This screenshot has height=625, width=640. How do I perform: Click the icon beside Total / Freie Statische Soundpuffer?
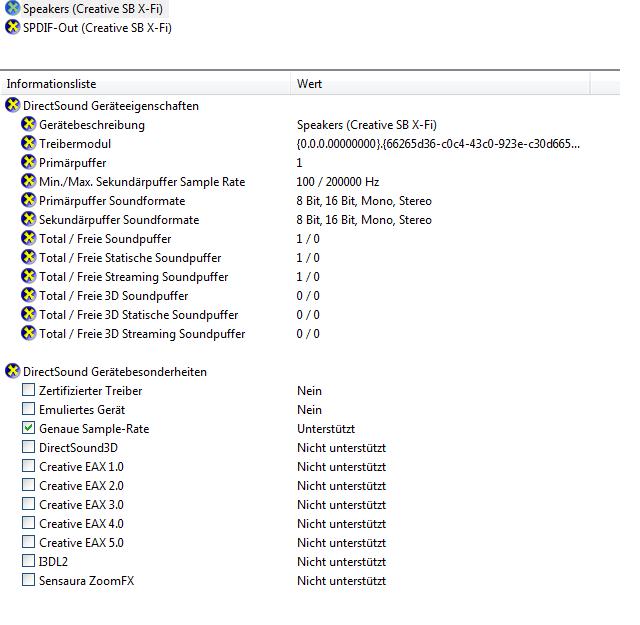coord(29,257)
